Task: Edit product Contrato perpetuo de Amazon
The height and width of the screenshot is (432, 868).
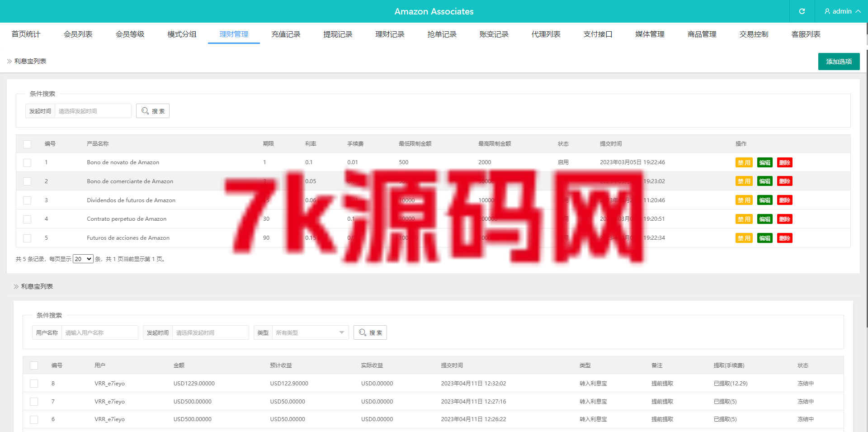Action: pos(765,219)
